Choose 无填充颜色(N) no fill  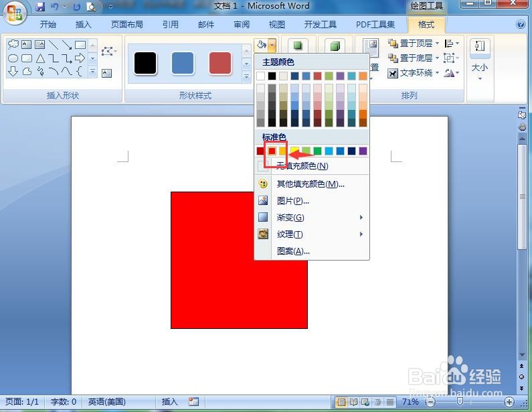312,166
